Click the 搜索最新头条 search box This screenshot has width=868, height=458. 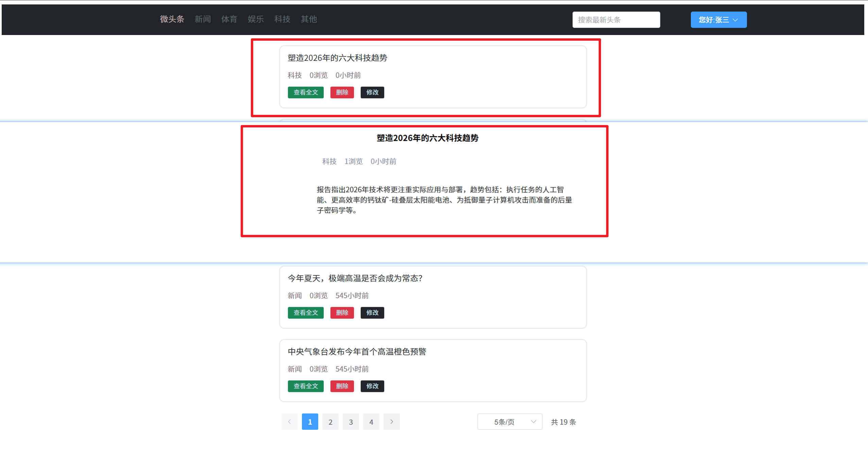point(616,19)
